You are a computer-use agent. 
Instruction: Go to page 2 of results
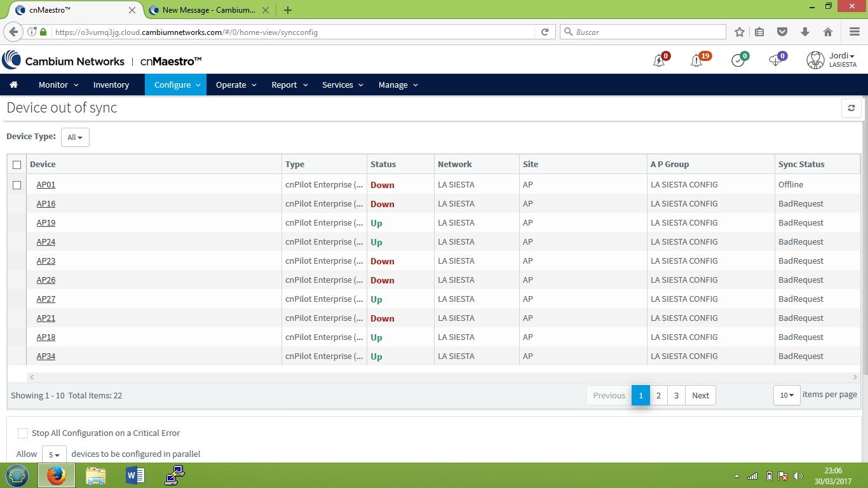[658, 395]
